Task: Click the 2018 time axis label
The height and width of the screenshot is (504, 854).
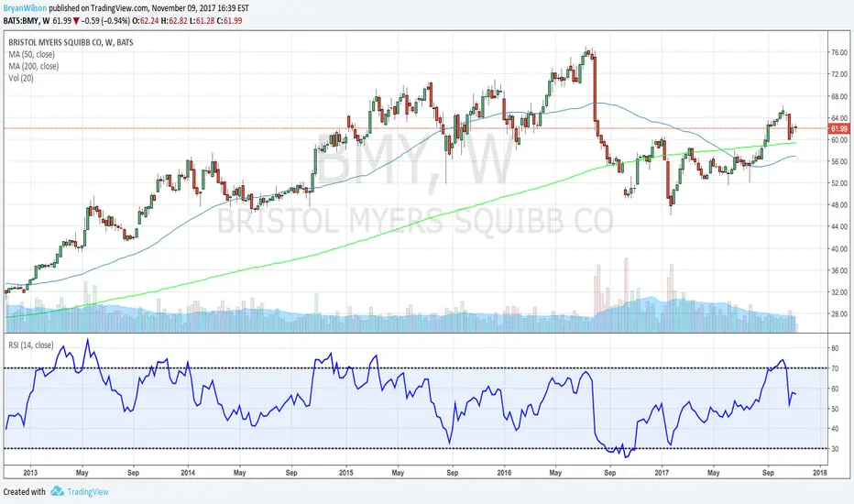Action: 820,473
